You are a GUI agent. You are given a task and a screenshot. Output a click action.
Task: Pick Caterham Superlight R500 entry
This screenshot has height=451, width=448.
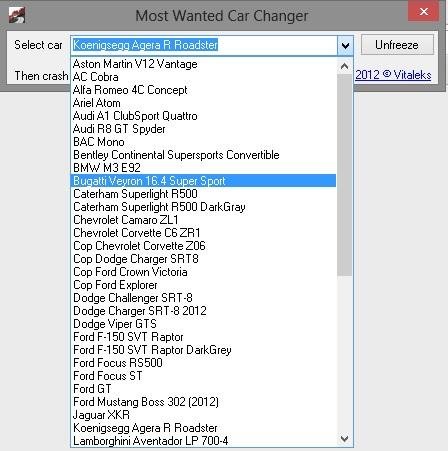click(203, 194)
